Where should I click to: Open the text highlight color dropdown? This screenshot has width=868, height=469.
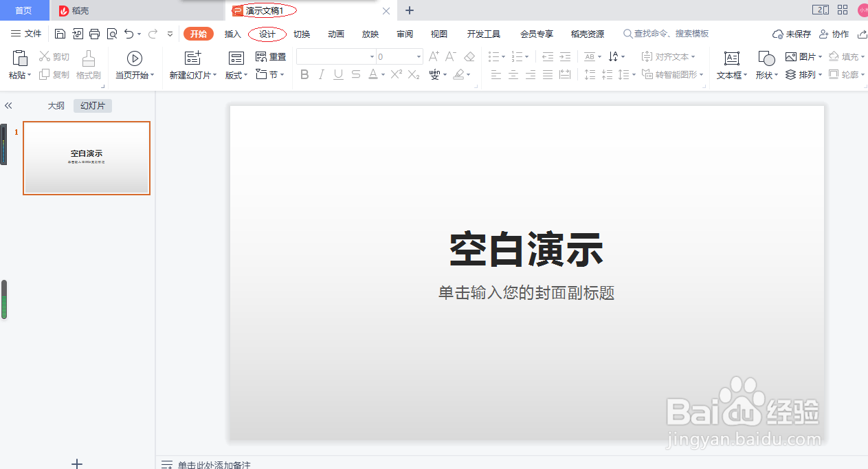coord(469,75)
